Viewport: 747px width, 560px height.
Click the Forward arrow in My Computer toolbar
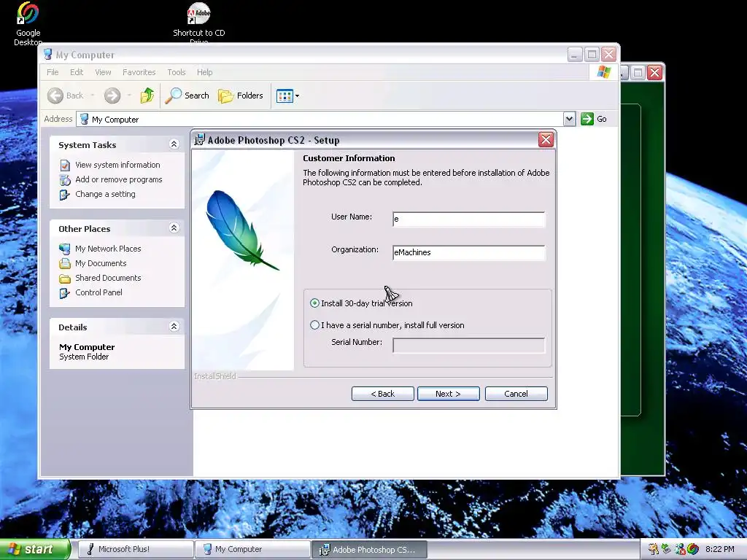112,96
